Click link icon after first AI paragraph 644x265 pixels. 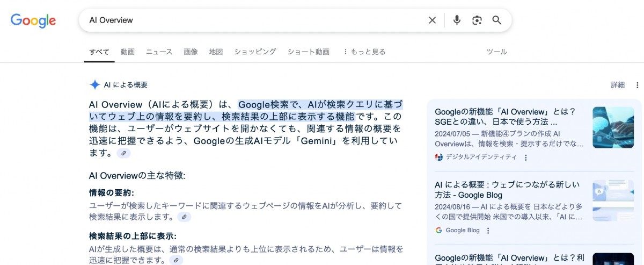pos(123,153)
